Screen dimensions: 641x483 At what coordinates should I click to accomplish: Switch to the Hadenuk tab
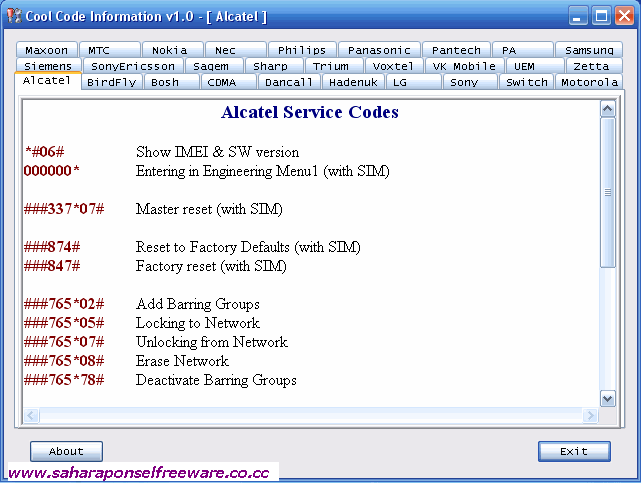(354, 82)
